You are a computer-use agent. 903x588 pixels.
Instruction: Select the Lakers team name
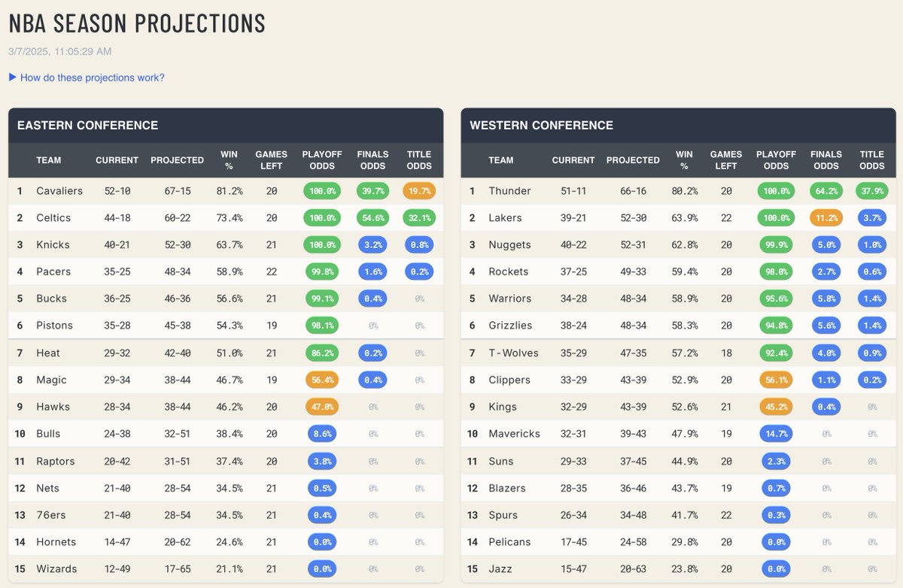click(505, 218)
